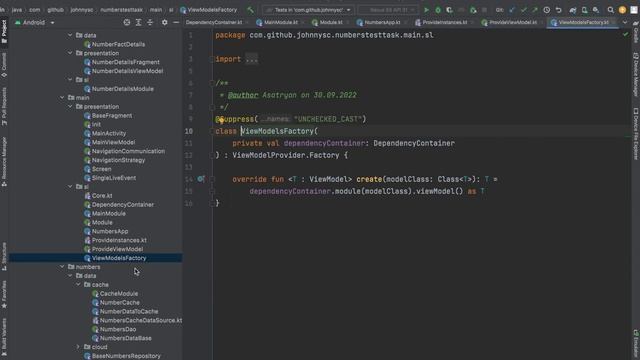Screen dimensions: 640x360
Task: Click johnnysc in the breadcrumb path
Action: (x=82, y=10)
